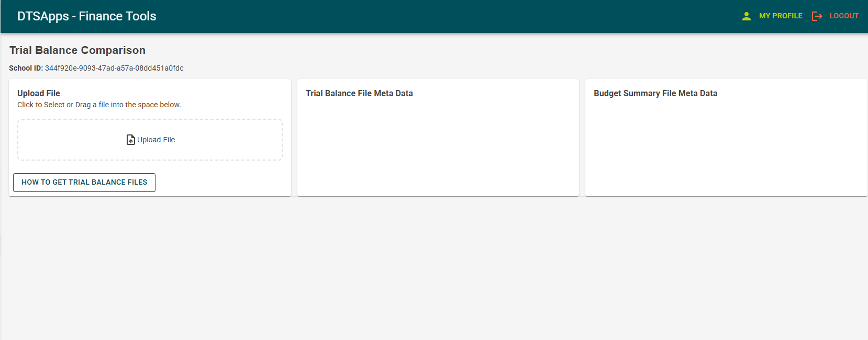
Task: Click the Upload File card heading
Action: click(39, 93)
